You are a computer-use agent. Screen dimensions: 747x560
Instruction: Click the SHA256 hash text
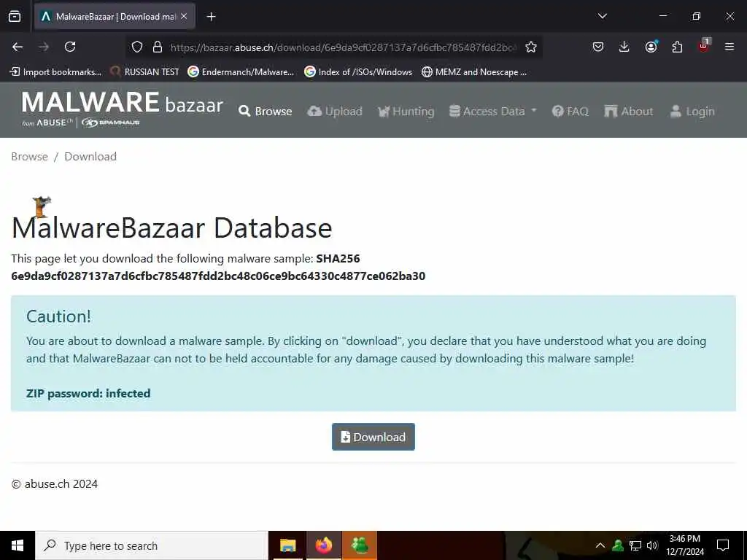point(218,276)
